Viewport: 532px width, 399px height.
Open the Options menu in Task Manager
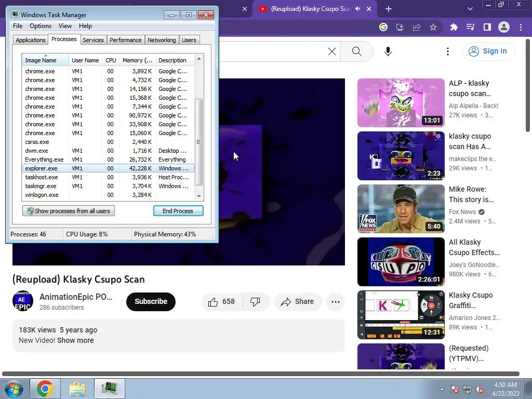pyautogui.click(x=41, y=26)
